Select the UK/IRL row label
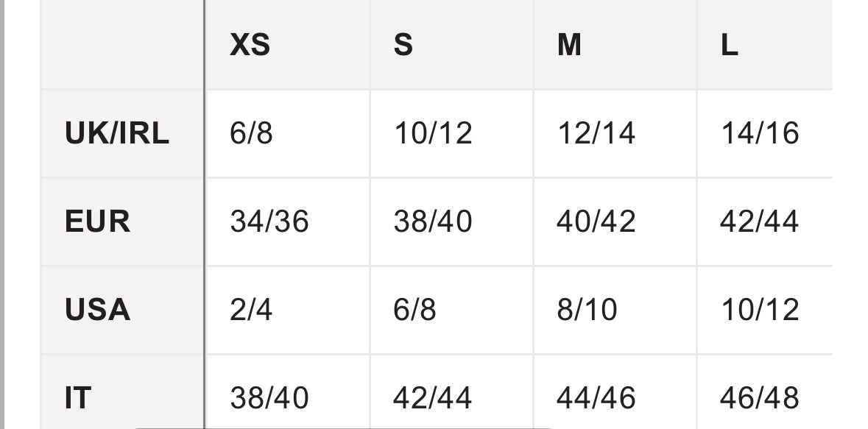The image size is (868, 429). (x=122, y=133)
